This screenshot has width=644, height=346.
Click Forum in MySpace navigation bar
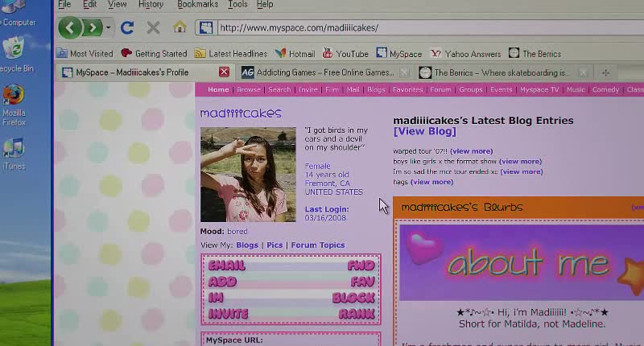pos(440,89)
